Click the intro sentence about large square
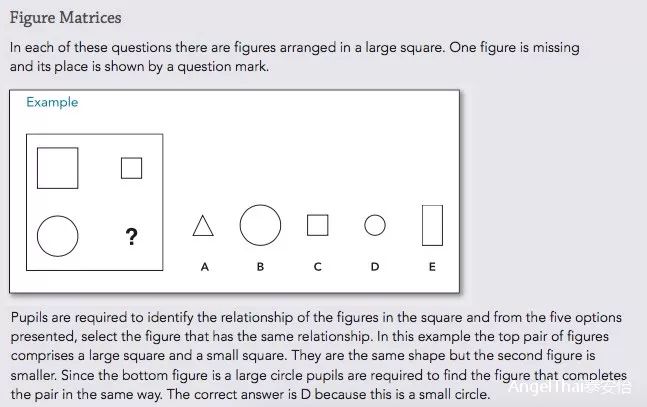The image size is (647, 407). tap(295, 57)
